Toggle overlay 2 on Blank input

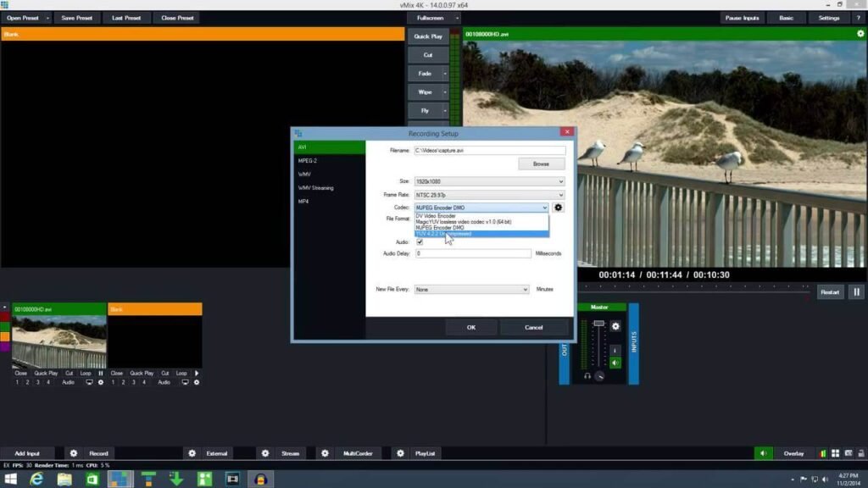(123, 382)
